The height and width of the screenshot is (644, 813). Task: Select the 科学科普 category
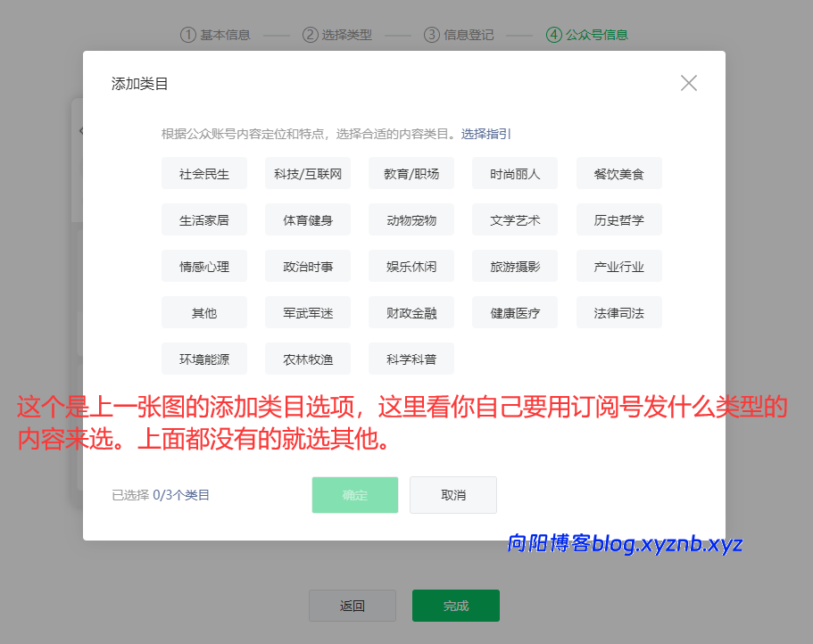coord(411,359)
